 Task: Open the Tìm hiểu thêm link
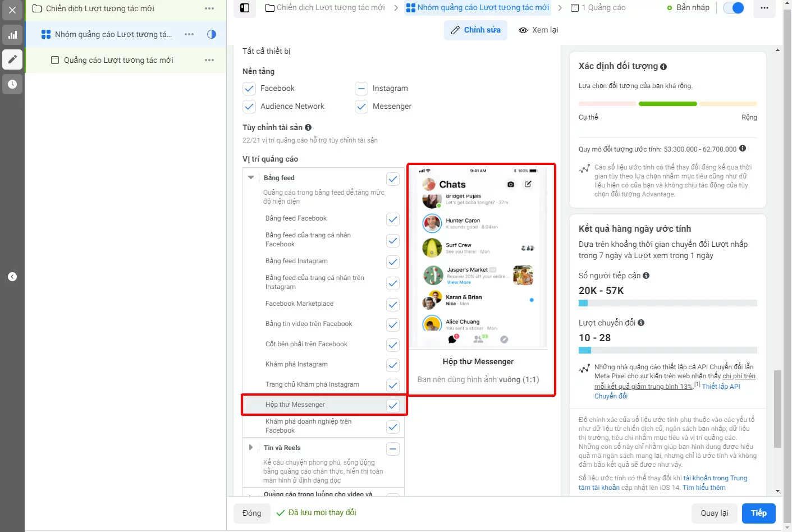(x=704, y=488)
